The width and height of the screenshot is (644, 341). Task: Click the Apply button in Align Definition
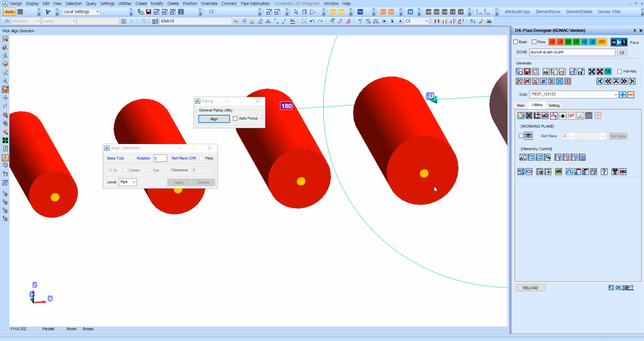[178, 182]
